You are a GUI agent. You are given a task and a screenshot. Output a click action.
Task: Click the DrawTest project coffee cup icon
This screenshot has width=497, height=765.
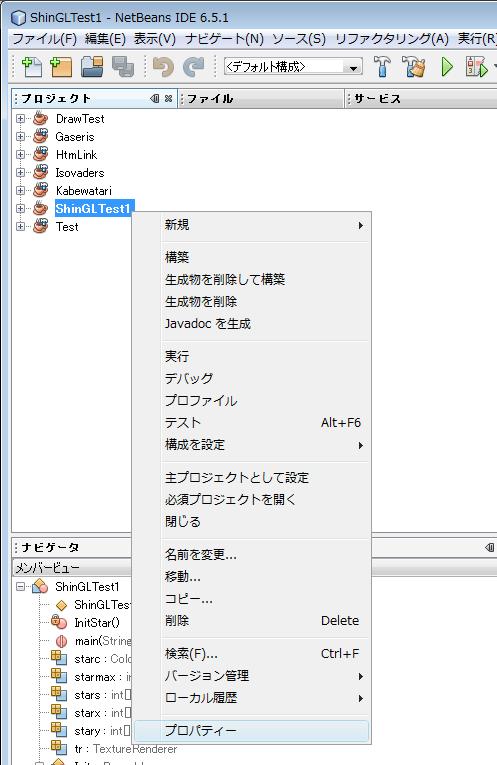point(40,119)
